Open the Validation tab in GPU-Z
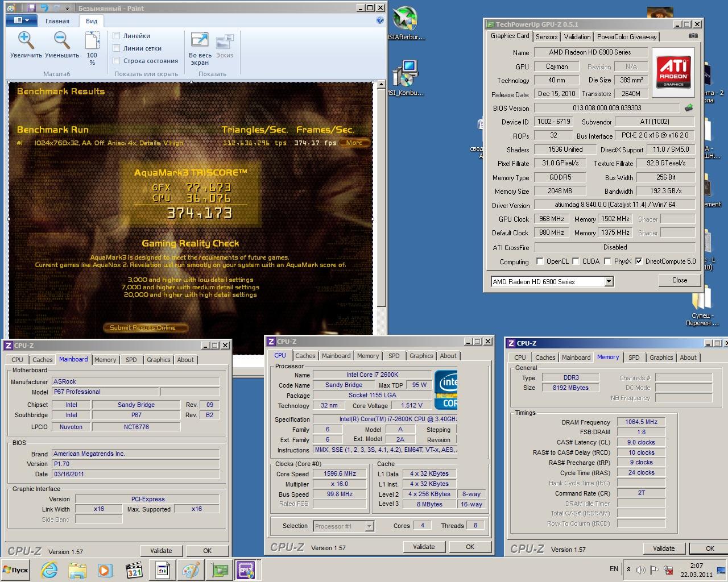The image size is (728, 582). point(577,36)
